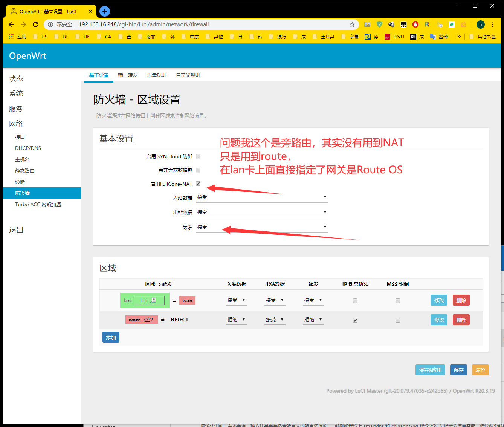This screenshot has height=427, width=504.
Task: Uncheck IP 动态伪装 on the wan zone
Action: pyautogui.click(x=355, y=320)
